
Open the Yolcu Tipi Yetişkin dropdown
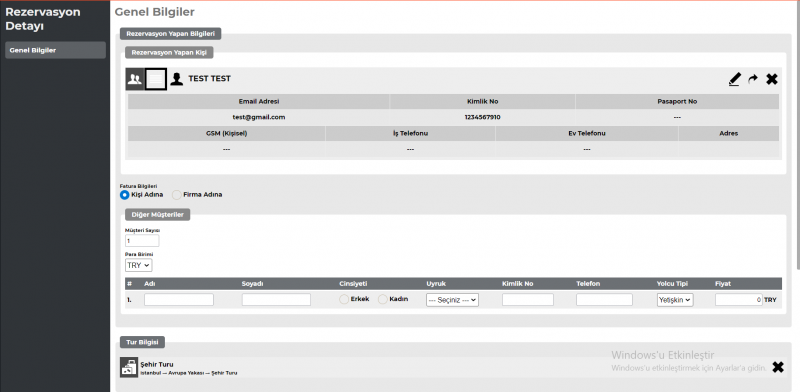675,300
